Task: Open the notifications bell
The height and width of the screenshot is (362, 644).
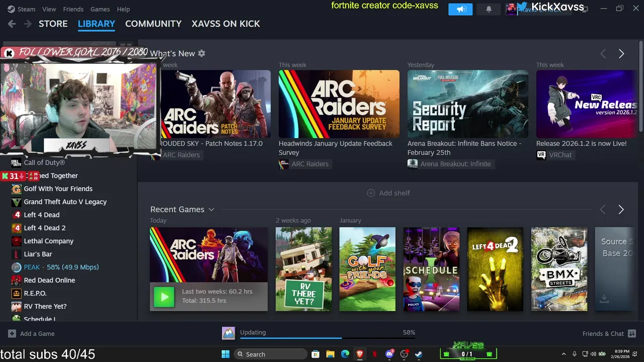Action: click(489, 9)
